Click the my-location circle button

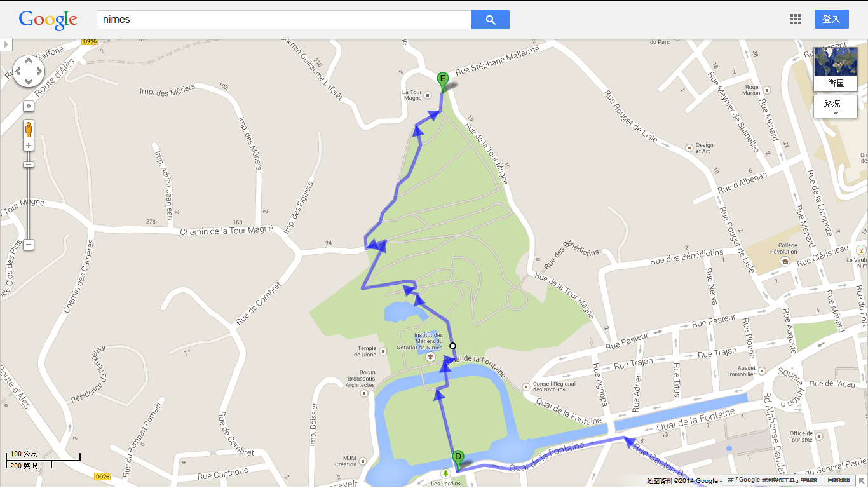pyautogui.click(x=29, y=106)
